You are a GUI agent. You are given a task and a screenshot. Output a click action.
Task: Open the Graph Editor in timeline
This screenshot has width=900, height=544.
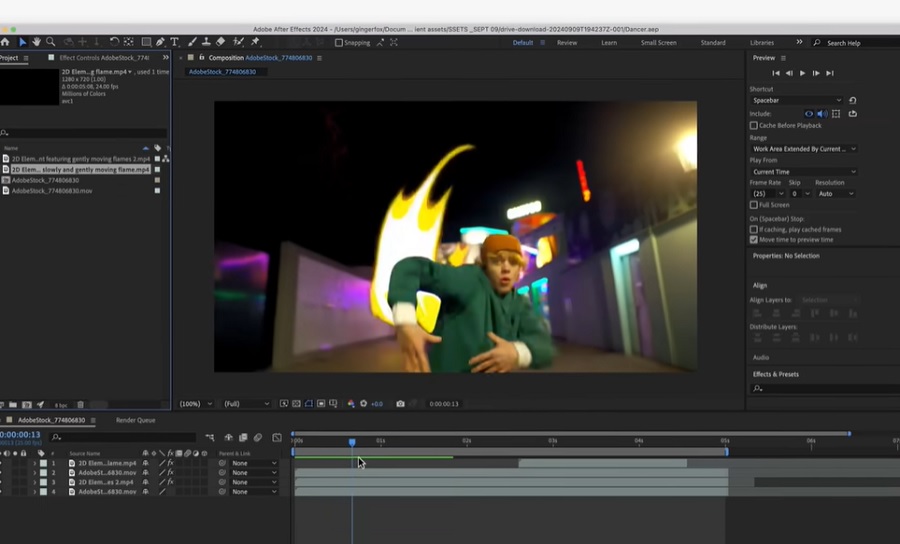(x=277, y=438)
